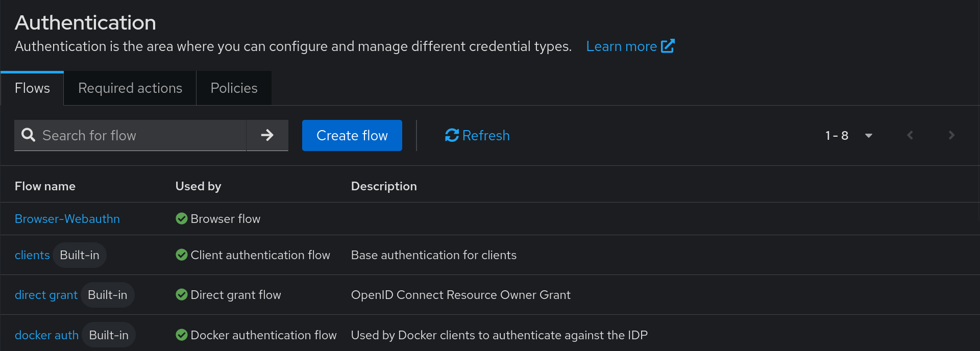Click the Built-in badge next to docker auth
980x351 pixels.
[109, 335]
